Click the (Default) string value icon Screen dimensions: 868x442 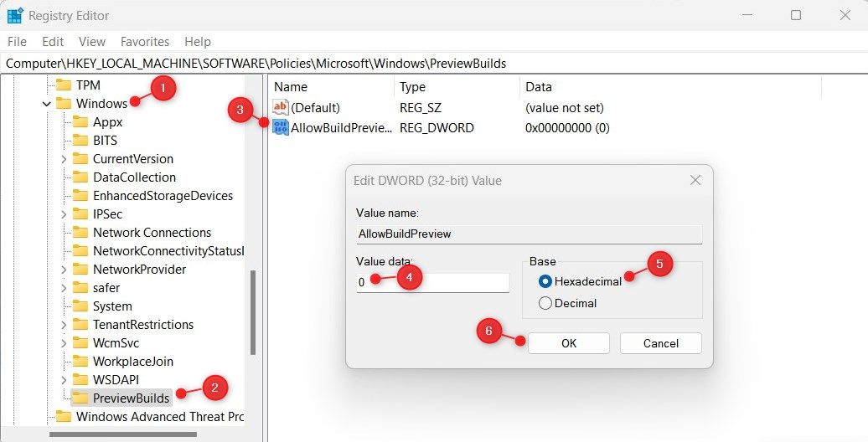(x=281, y=107)
